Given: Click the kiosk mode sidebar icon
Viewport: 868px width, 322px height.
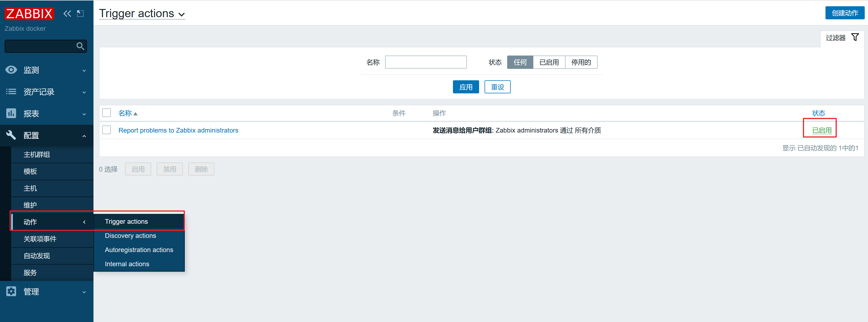Looking at the screenshot, I should (x=80, y=13).
